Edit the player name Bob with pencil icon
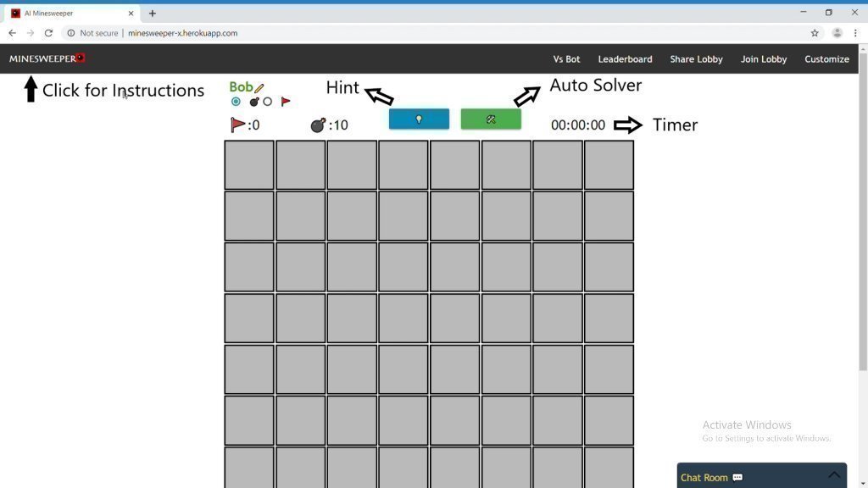868x488 pixels. coord(259,88)
